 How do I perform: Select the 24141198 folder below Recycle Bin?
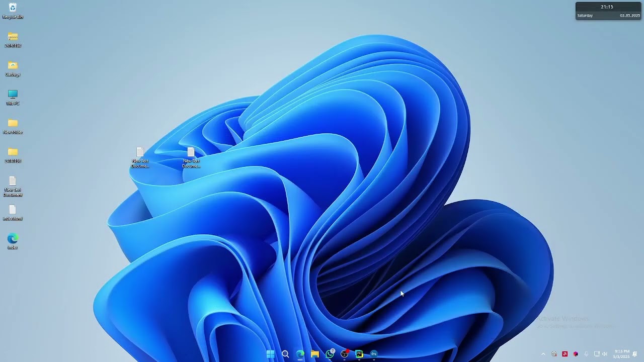click(13, 39)
